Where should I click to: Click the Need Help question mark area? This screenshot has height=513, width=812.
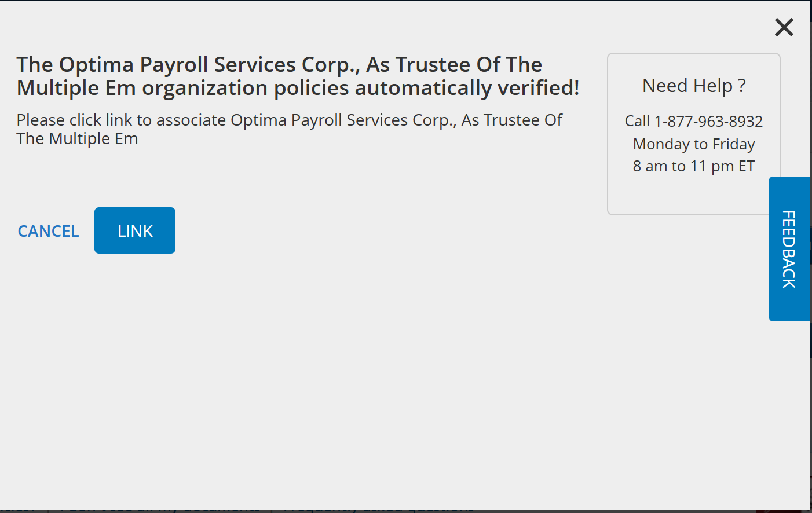(x=694, y=85)
